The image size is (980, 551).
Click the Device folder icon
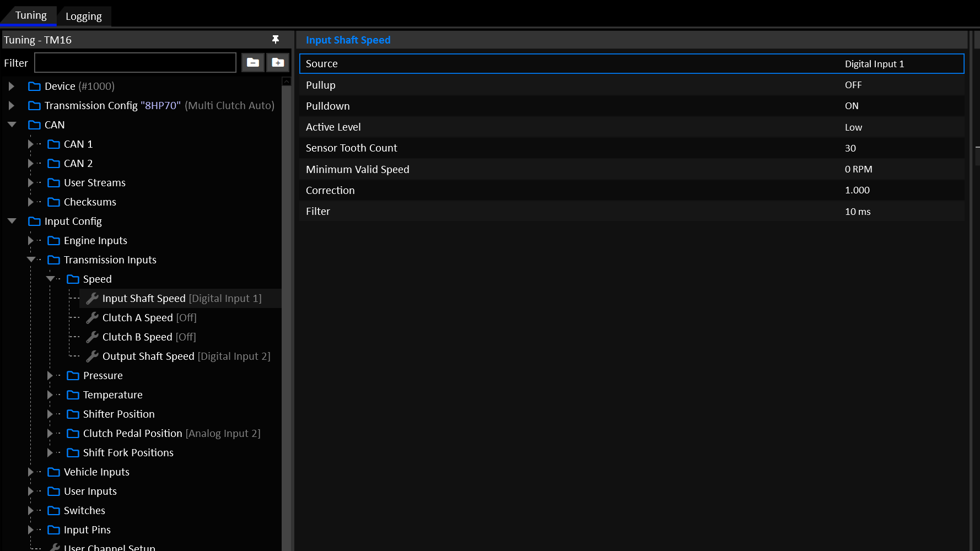click(x=34, y=86)
